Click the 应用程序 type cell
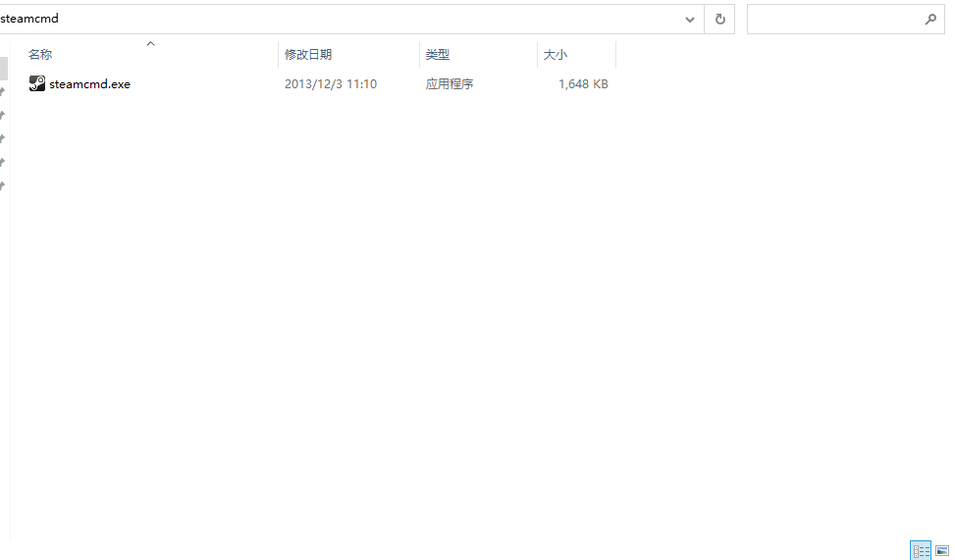Image resolution: width=955 pixels, height=560 pixels. coord(450,84)
